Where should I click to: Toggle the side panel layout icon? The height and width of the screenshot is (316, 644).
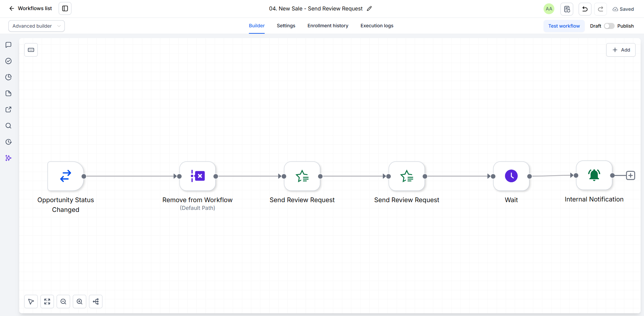[65, 8]
